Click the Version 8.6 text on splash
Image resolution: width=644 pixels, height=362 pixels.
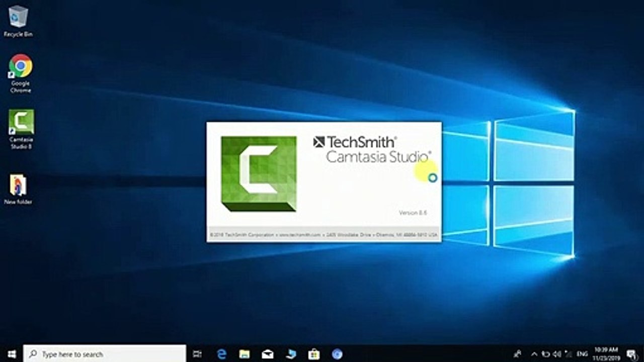click(x=413, y=213)
